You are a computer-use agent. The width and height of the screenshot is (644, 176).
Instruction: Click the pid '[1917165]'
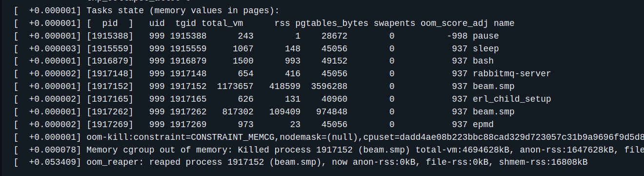point(110,99)
